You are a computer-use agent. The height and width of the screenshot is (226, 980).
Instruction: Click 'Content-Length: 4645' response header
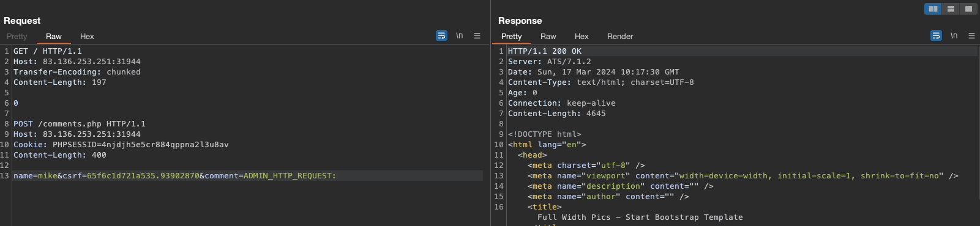tap(557, 114)
